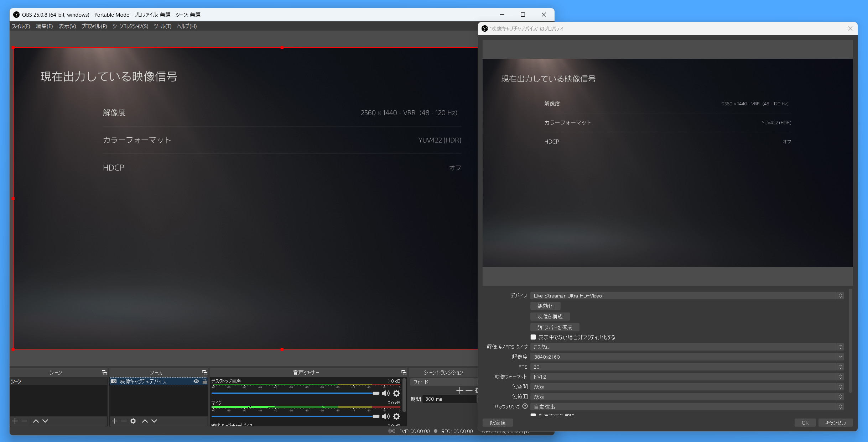Screen dimensions: 868x442
Task: Minimize the OBS main window
Action: [502, 15]
